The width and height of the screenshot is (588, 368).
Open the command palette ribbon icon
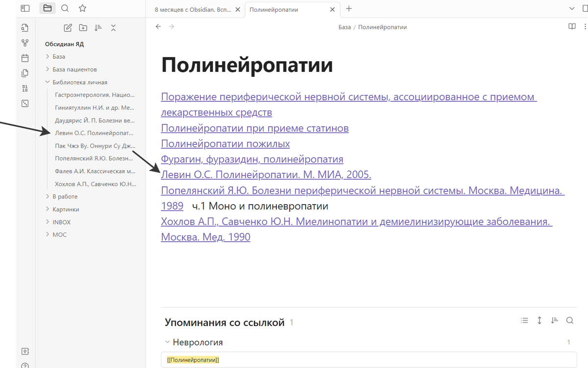25,89
